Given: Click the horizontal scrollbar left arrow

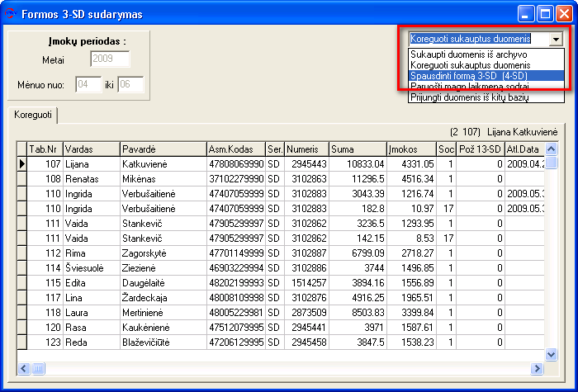Looking at the screenshot, I should coord(24,368).
